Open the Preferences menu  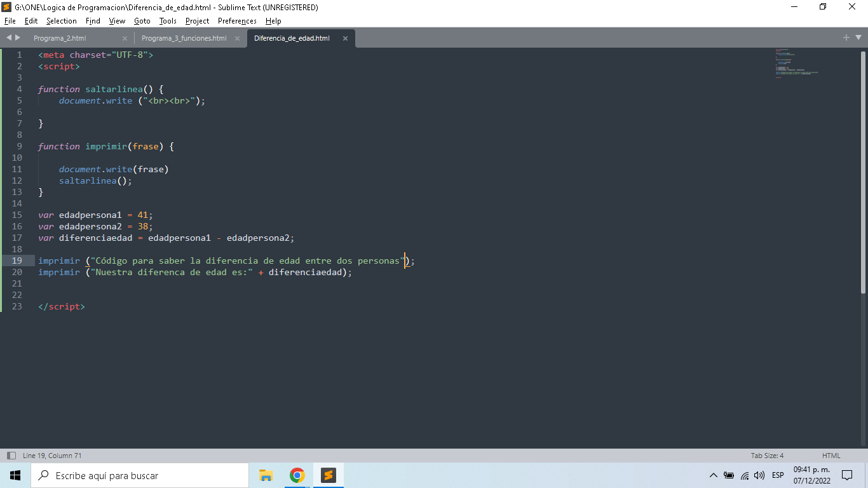pos(237,21)
